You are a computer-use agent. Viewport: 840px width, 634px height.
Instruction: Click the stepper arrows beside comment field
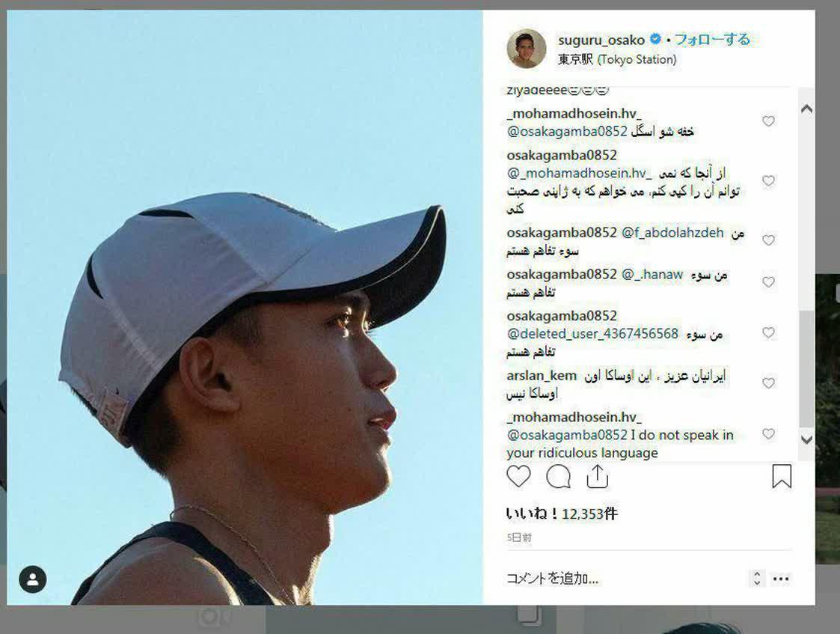point(757,579)
